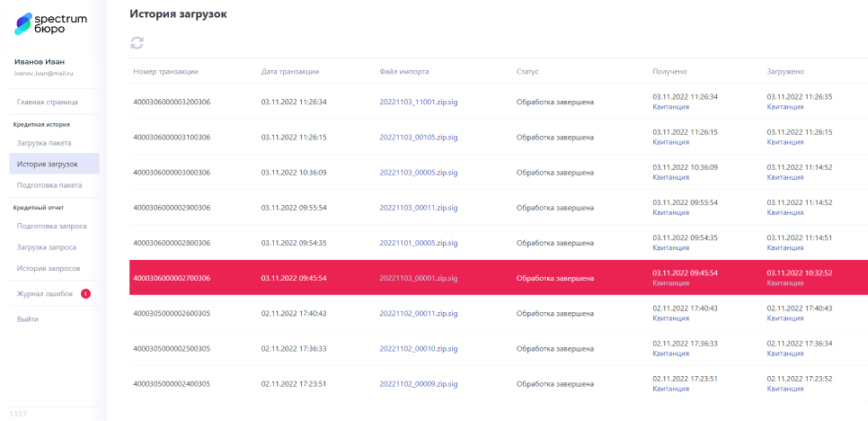Open file 20221102_00009.zip.sig
The width and height of the screenshot is (868, 421).
pos(419,384)
